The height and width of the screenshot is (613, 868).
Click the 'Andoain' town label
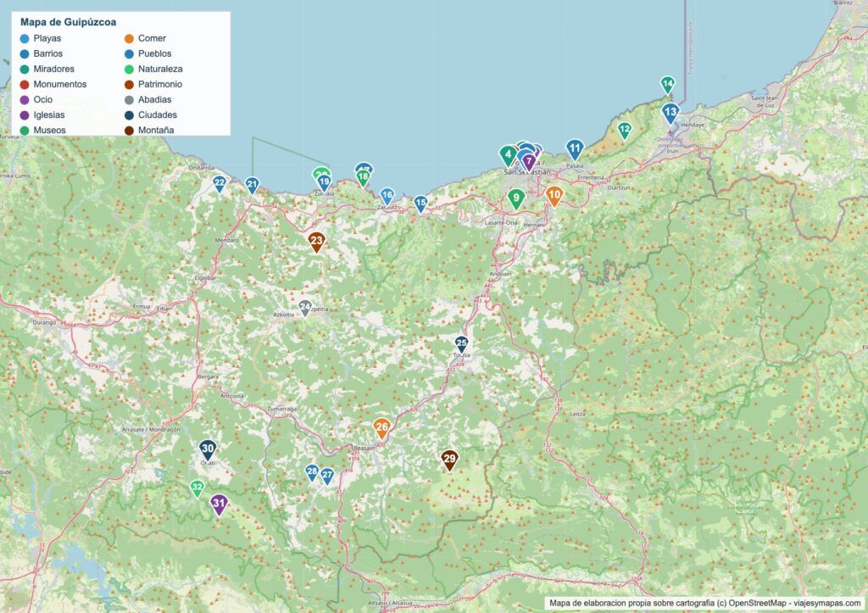(x=500, y=274)
